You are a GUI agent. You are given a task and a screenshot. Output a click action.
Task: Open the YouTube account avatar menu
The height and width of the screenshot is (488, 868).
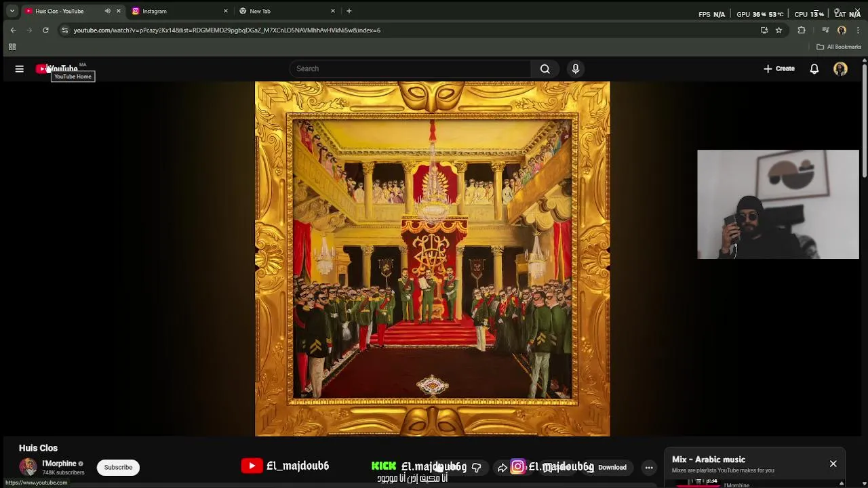(840, 68)
